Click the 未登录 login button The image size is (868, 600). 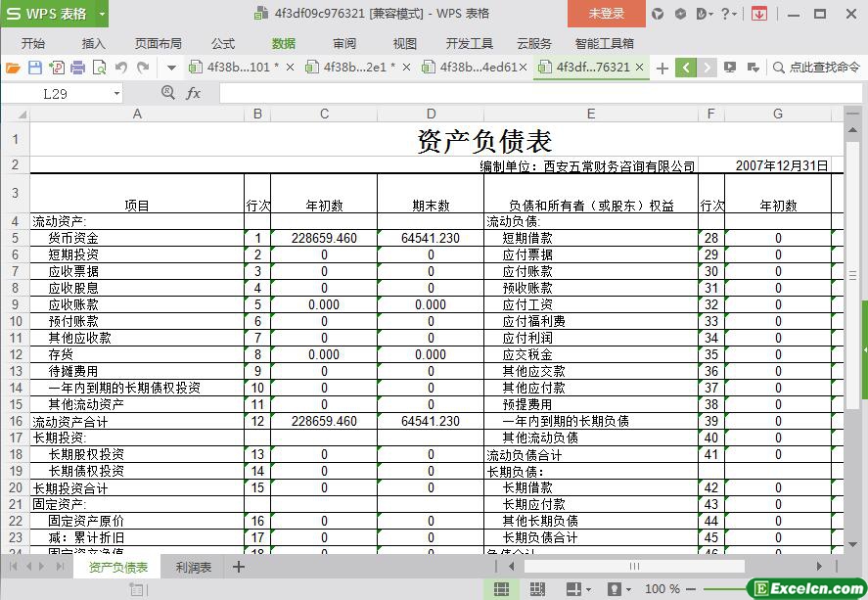(x=606, y=14)
